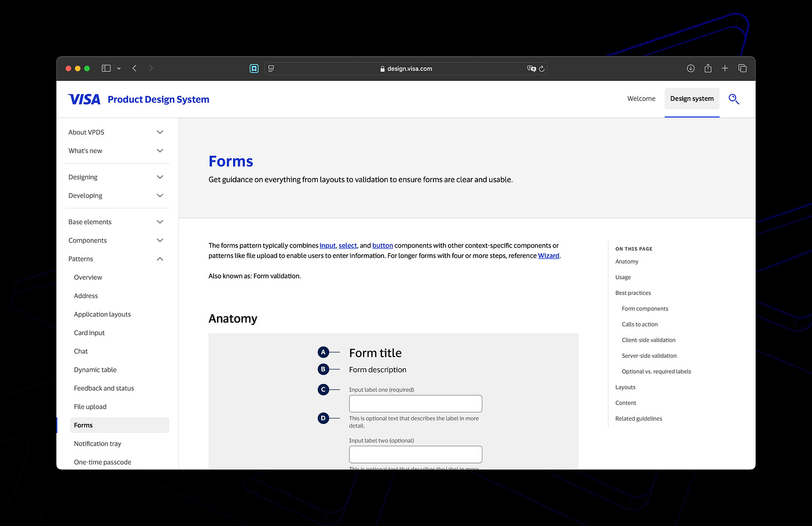Open the Overview pattern page
812x526 pixels.
tap(88, 277)
